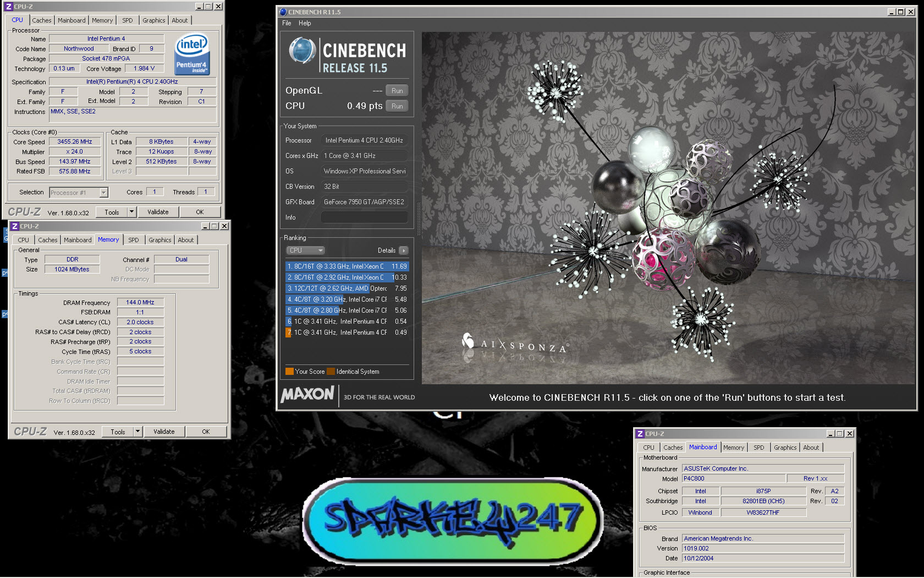Click the Core Speed value 3455.26 MHz

[x=75, y=141]
